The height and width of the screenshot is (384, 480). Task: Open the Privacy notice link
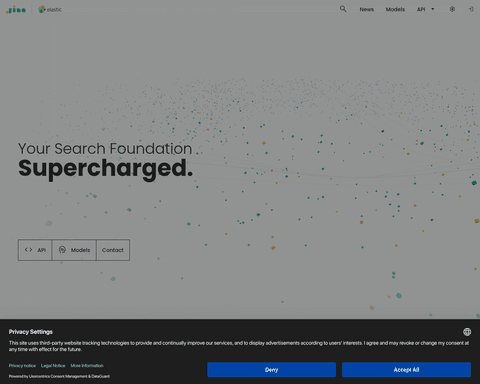point(22,366)
